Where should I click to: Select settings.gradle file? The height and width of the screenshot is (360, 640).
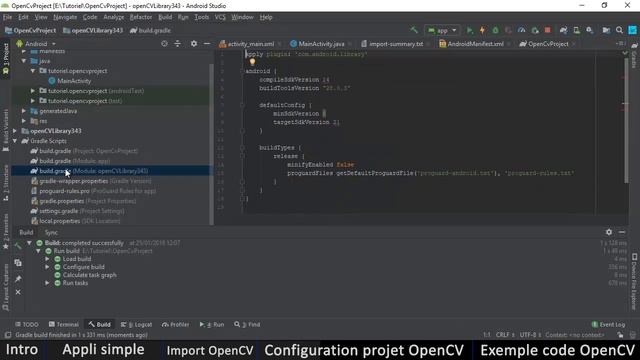[x=78, y=211]
